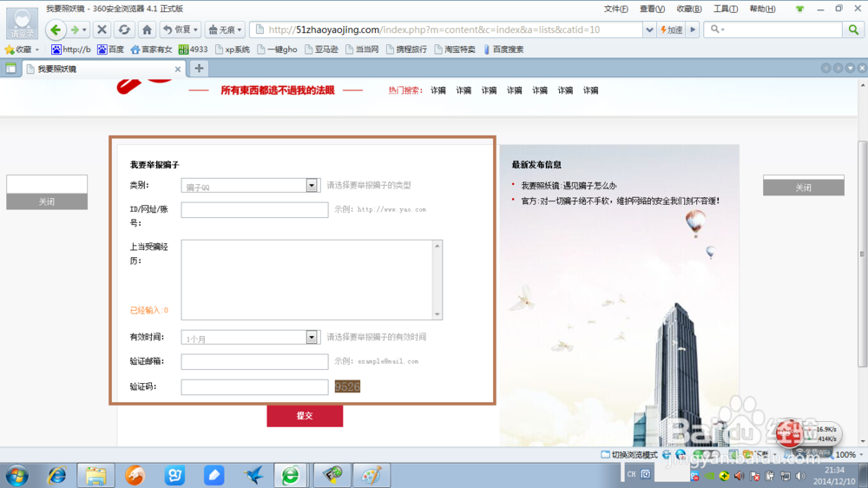Click the IE compatibility icon in status bar

667,455
